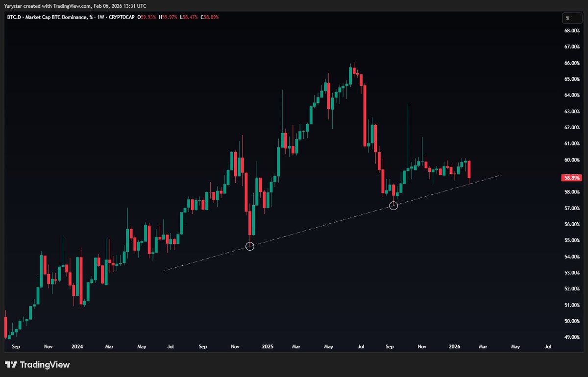Click the 66.00% price axis label

pyautogui.click(x=572, y=63)
